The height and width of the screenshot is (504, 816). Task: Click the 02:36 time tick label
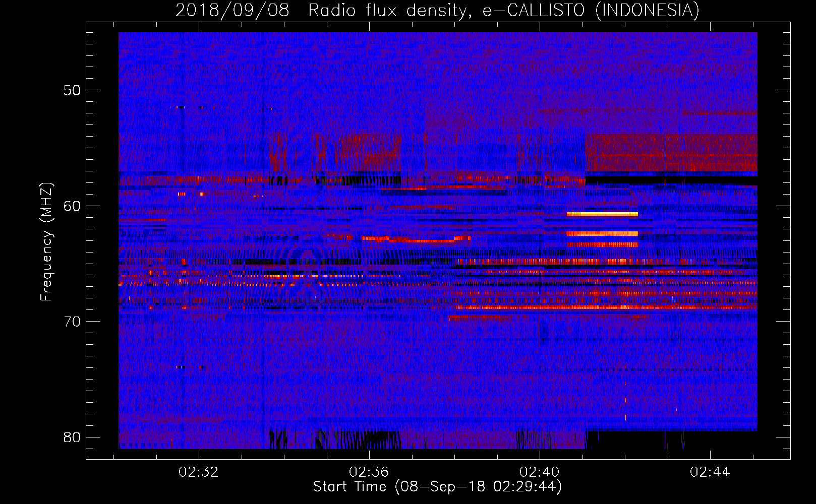click(369, 472)
